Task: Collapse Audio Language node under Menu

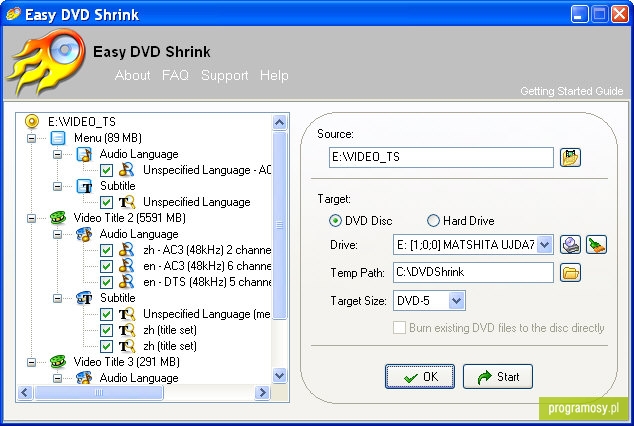Action: tap(57, 154)
